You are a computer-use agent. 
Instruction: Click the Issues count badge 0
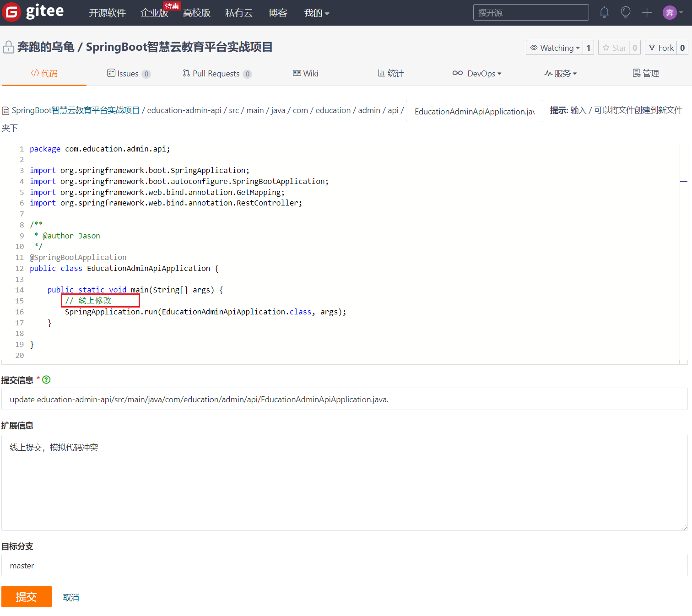coord(146,74)
